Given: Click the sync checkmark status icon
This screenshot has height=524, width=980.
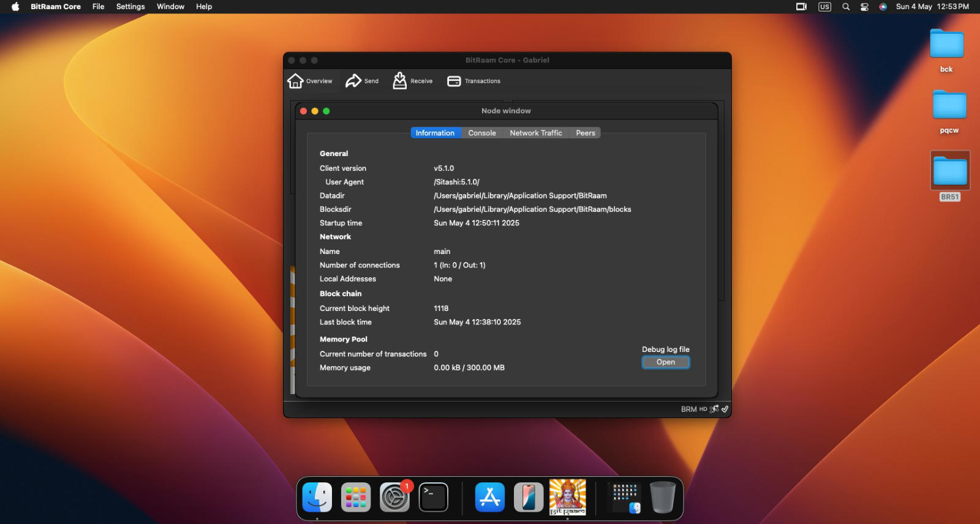Looking at the screenshot, I should [x=725, y=409].
